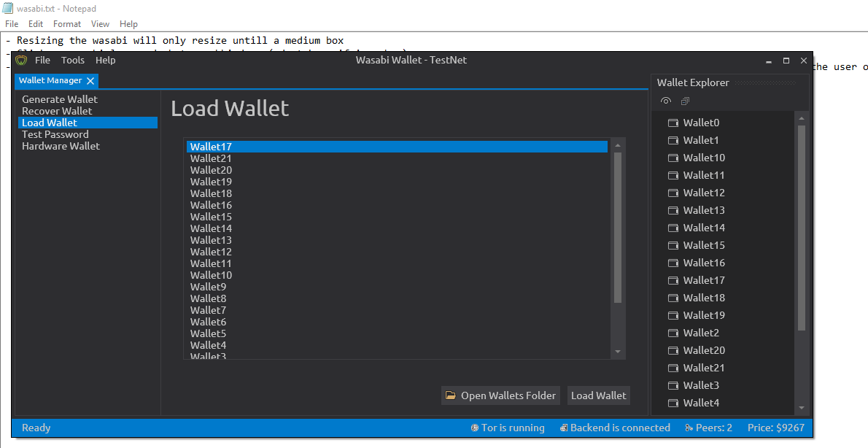The height and width of the screenshot is (448, 868).
Task: Click the Notepad app icon in title bar
Action: coord(8,8)
